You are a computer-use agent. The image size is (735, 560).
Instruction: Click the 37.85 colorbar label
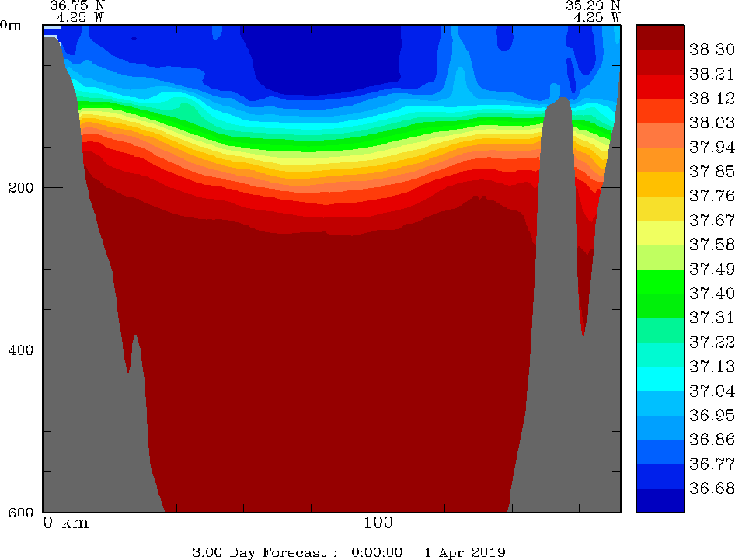pos(712,172)
